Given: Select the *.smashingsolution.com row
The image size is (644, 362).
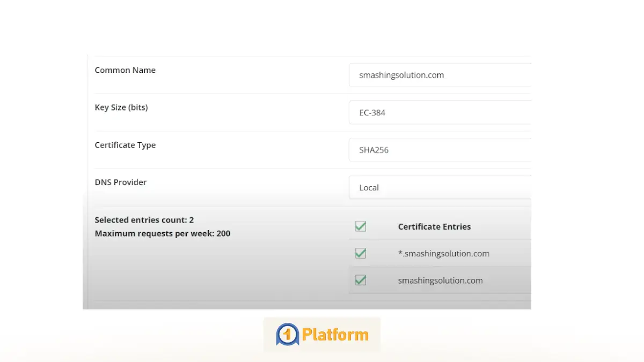Looking at the screenshot, I should coord(443,253).
